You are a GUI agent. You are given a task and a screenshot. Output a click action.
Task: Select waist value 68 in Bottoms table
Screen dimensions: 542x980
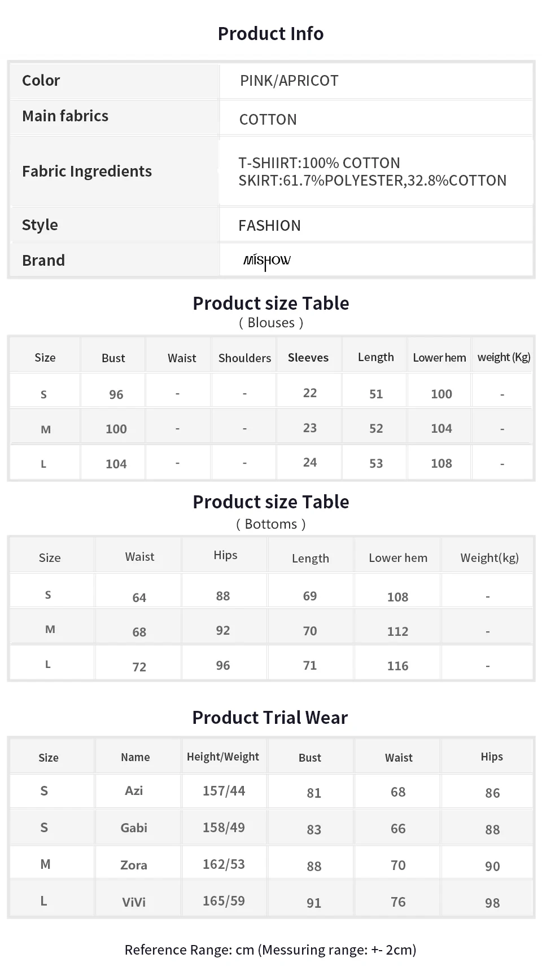[x=139, y=632]
